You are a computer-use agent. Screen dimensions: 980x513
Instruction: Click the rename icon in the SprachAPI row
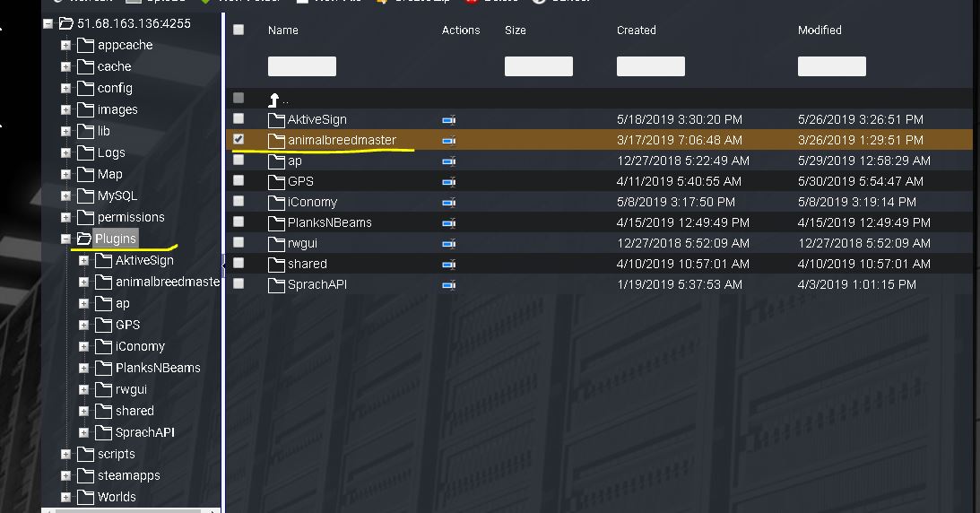[x=449, y=284]
